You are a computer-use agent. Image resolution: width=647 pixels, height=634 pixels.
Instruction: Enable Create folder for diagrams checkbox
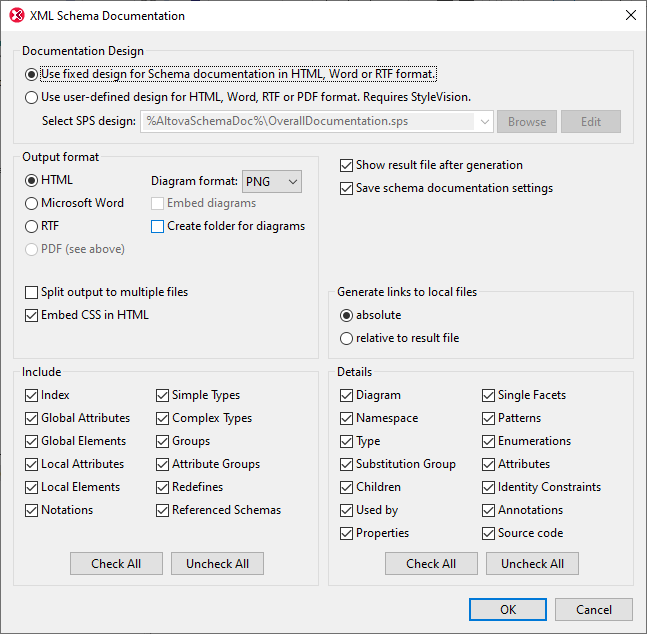[x=158, y=226]
